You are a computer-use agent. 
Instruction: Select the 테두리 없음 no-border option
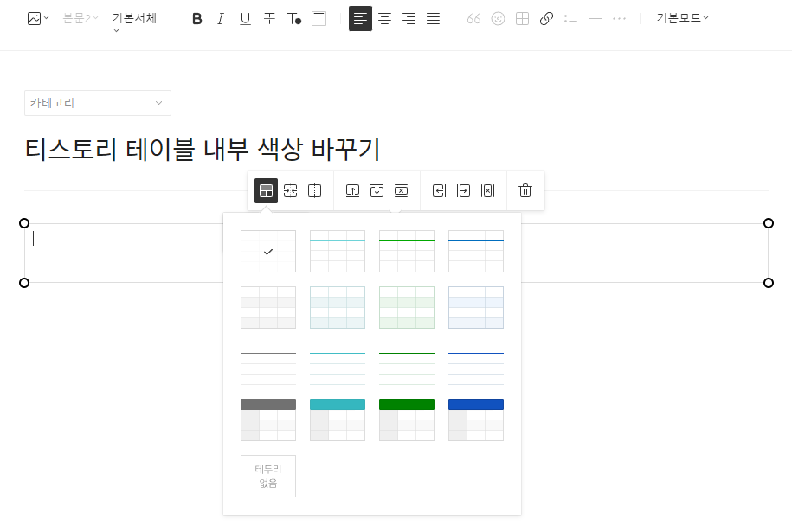(x=268, y=476)
